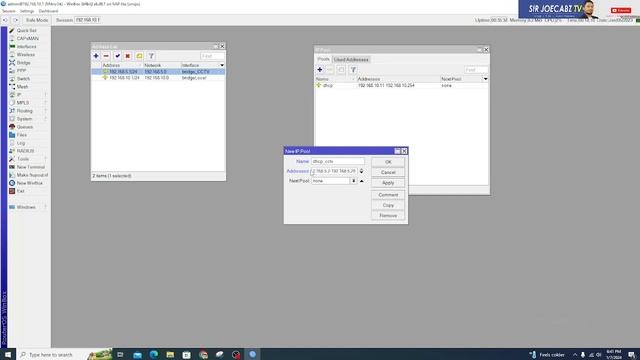
Task: Remove selected entry in Address List window
Action: [106, 56]
